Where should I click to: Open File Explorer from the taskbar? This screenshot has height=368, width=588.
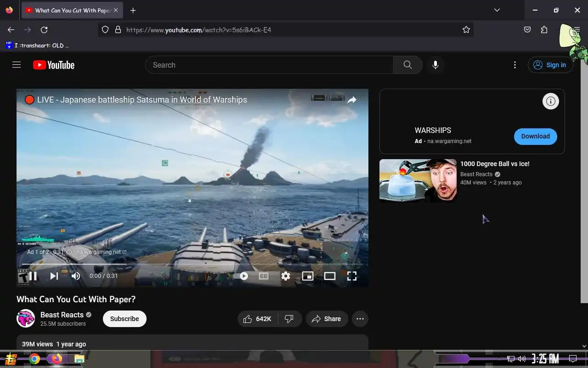click(x=79, y=359)
